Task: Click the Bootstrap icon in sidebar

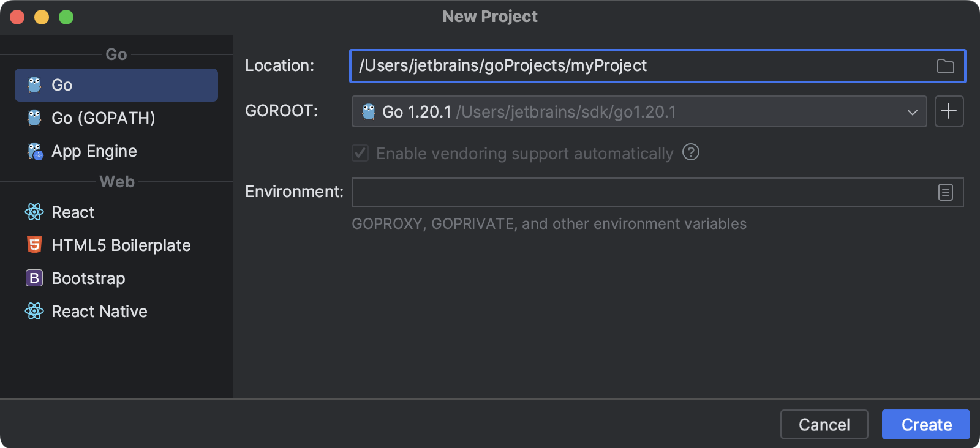Action: click(x=35, y=278)
